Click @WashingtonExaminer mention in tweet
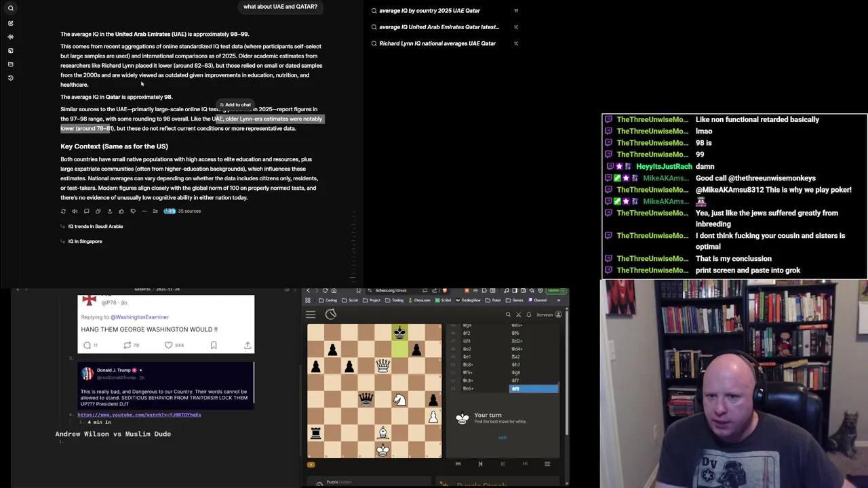868x488 pixels. (x=139, y=317)
